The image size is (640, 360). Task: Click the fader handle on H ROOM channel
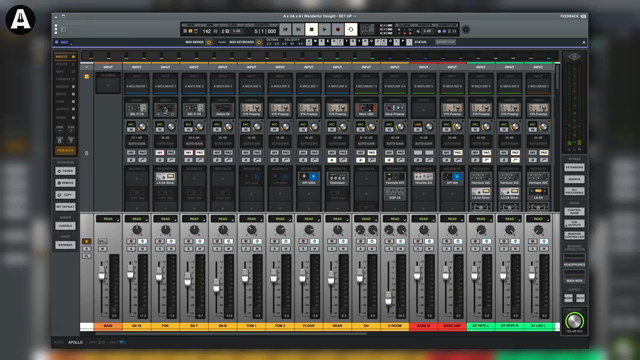click(x=388, y=298)
